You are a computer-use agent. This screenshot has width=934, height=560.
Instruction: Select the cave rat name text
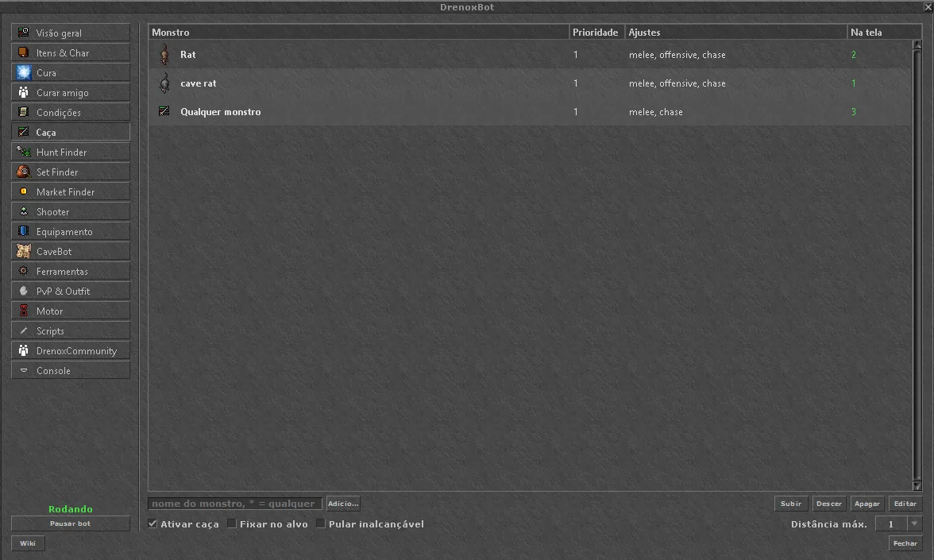pyautogui.click(x=199, y=83)
